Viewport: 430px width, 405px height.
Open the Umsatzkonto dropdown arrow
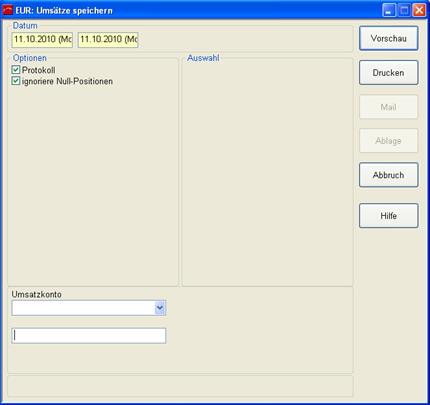(160, 308)
